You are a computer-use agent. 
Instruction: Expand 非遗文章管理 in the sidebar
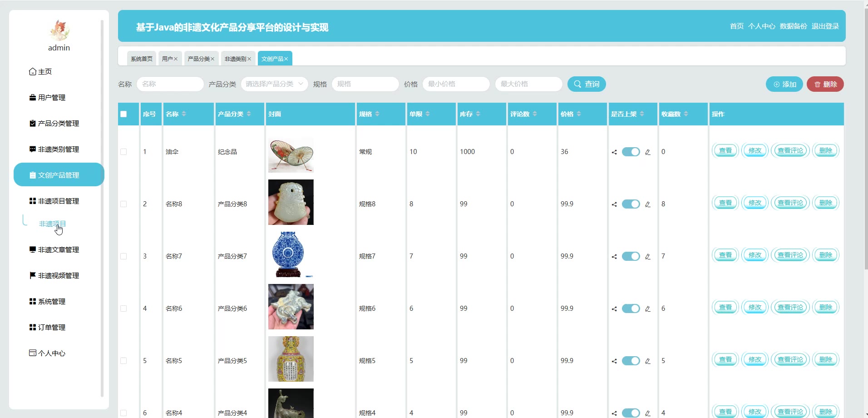59,250
